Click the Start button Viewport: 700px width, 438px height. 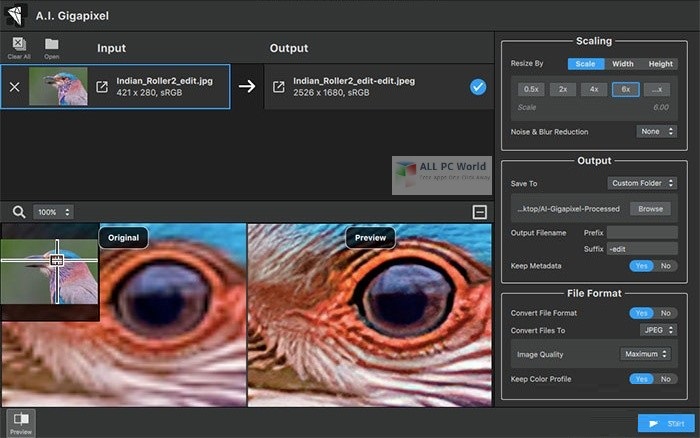[x=666, y=423]
